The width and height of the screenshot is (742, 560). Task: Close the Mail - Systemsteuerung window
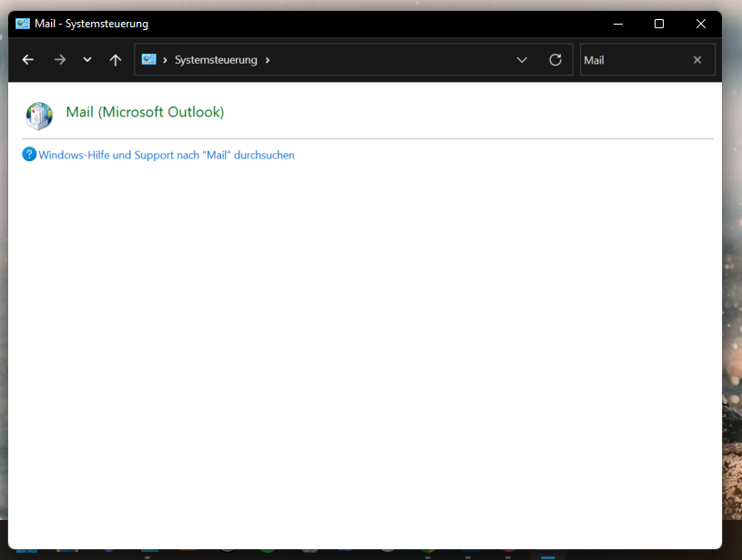pyautogui.click(x=700, y=24)
